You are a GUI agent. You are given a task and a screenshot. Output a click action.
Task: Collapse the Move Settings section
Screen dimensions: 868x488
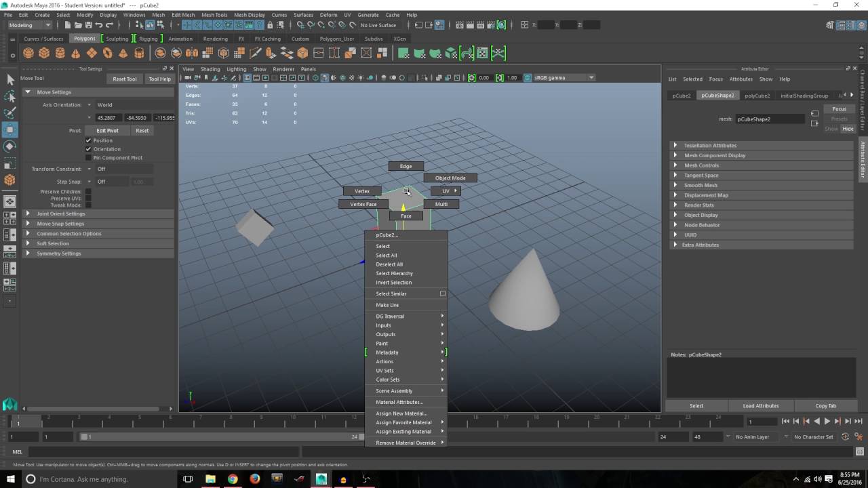tap(98, 92)
